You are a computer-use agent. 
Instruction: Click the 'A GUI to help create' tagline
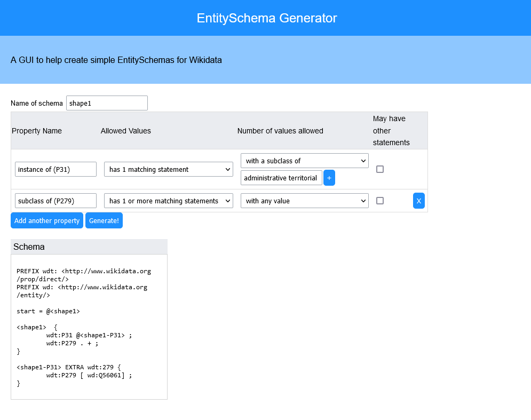click(x=116, y=60)
